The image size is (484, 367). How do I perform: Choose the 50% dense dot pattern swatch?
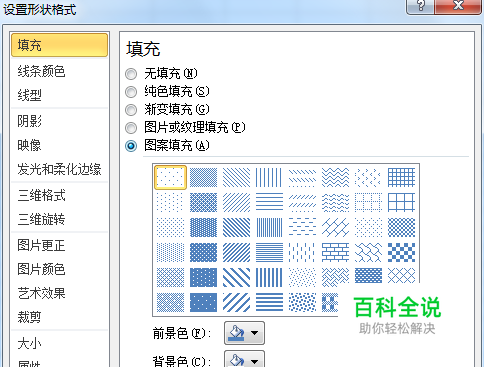[203, 177]
